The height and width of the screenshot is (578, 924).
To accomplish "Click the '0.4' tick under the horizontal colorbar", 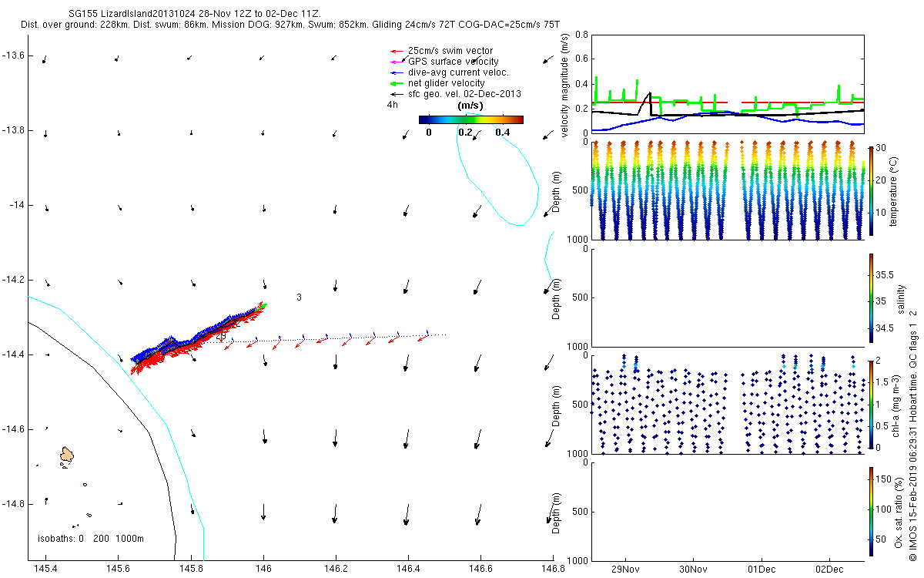I will (x=503, y=133).
